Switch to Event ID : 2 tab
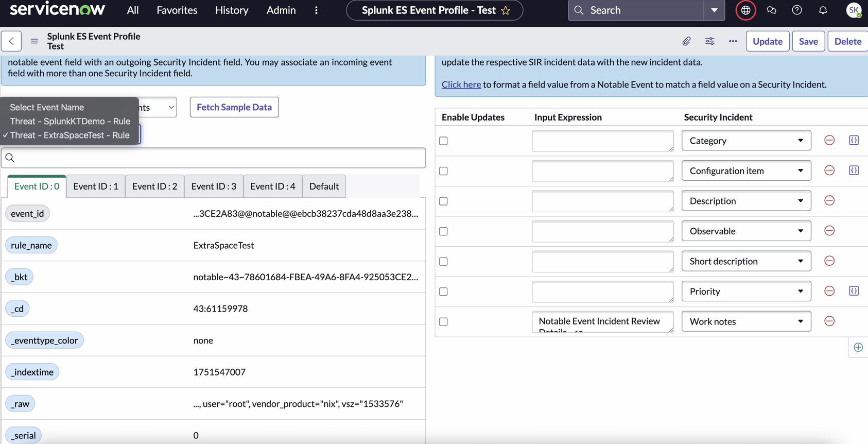The image size is (868, 444). pos(154,186)
